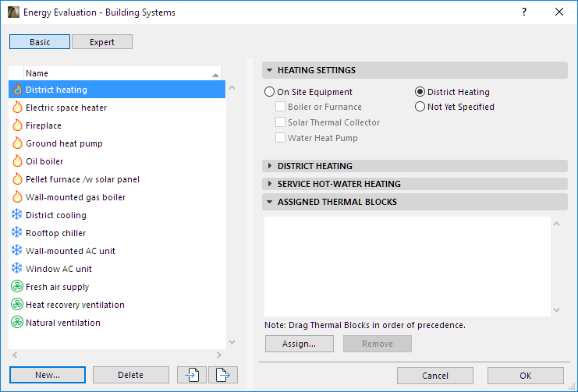Screen dimensions: 578x392
Task: Click the fan icon of Natural ventilation
Action: (x=17, y=322)
